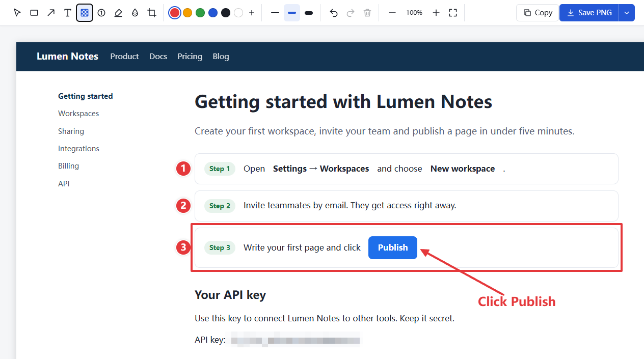Copy the image to clipboard
Screen dimensions: 644x359
tap(538, 13)
